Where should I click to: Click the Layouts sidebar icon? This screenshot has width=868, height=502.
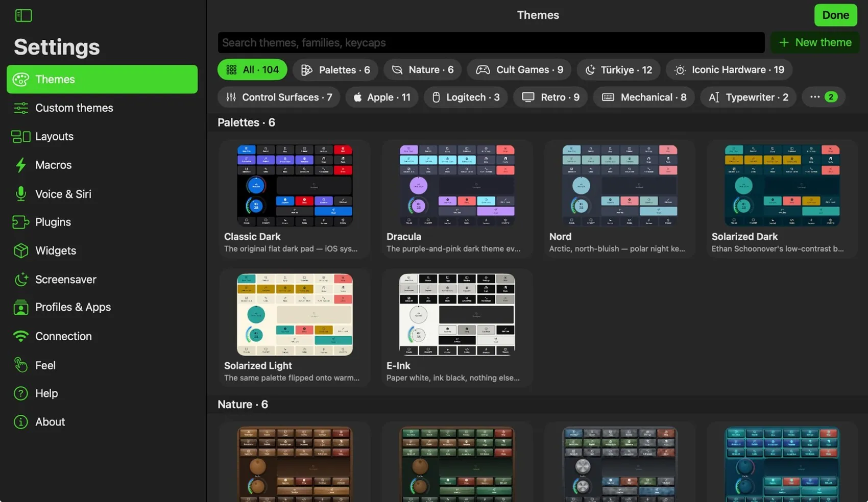tap(21, 136)
